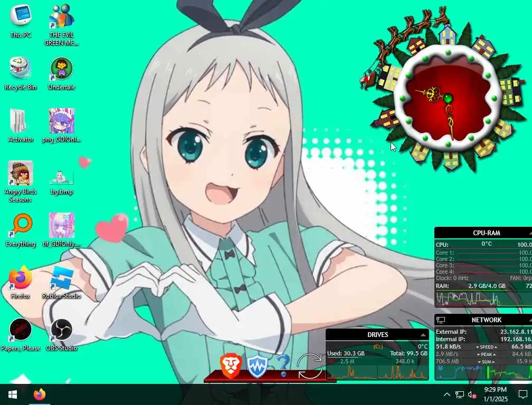Click the External IP: label
532x405 pixels.
coord(451,332)
